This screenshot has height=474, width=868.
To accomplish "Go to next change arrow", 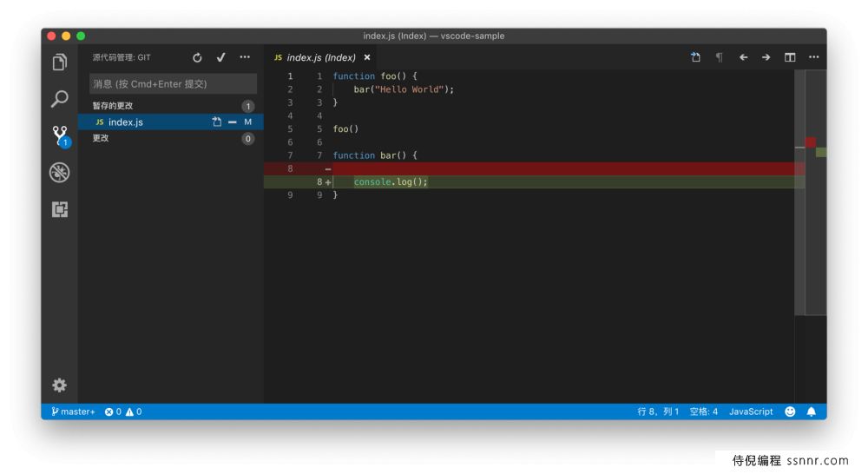I will [766, 57].
